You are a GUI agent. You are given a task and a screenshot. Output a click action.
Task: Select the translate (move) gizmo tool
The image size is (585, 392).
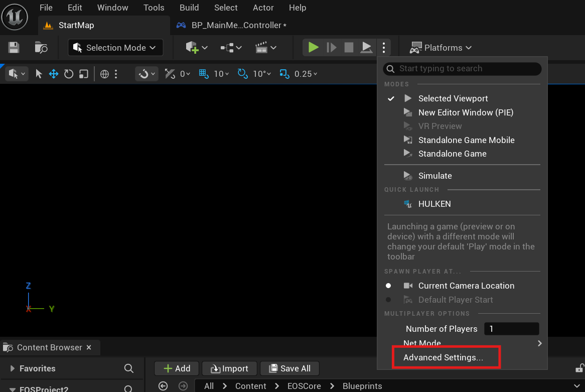point(54,74)
